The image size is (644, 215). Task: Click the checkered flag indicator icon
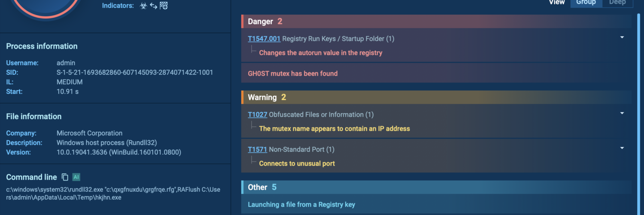pos(163,6)
